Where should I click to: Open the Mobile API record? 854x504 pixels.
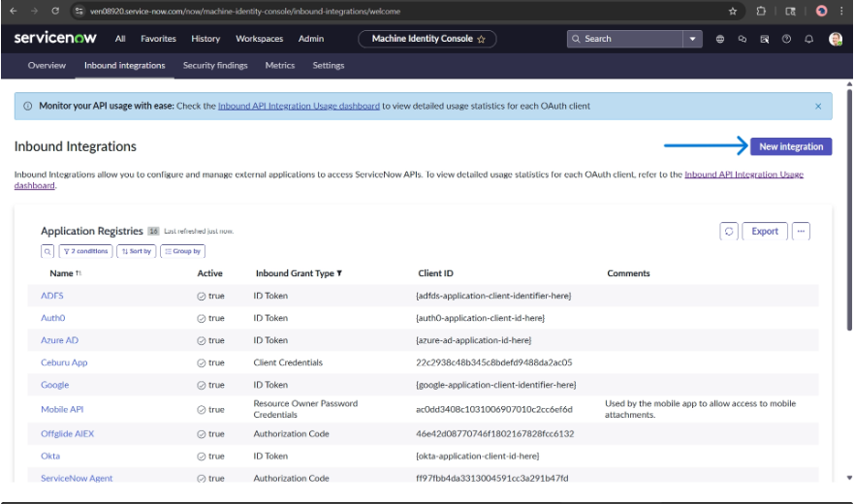pyautogui.click(x=62, y=410)
